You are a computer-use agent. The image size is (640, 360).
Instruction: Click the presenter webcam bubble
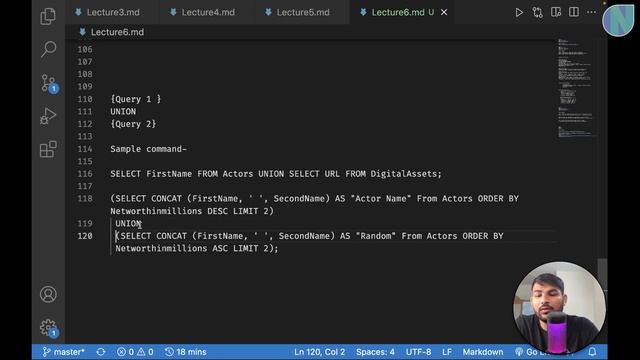click(559, 308)
